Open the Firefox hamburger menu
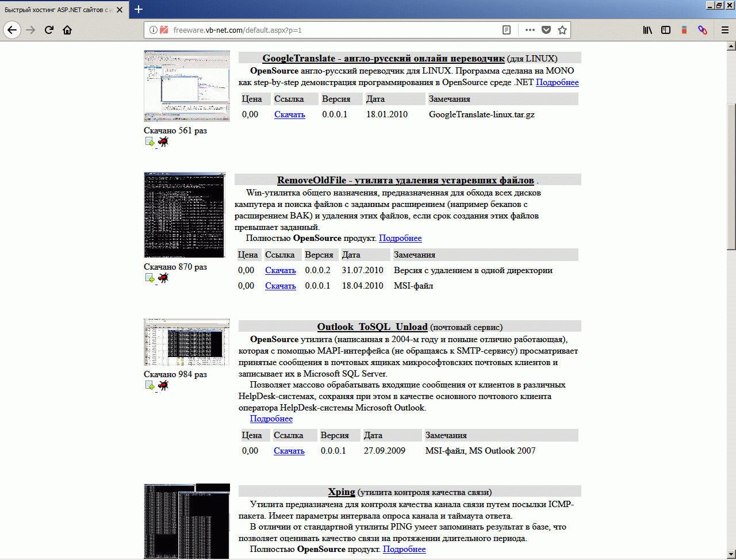The width and height of the screenshot is (736, 560). pyautogui.click(x=725, y=30)
